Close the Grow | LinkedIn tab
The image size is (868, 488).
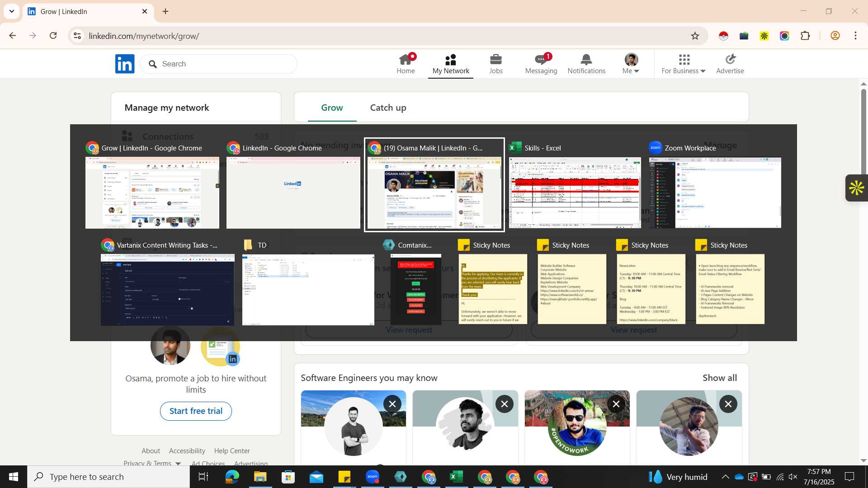(x=145, y=11)
